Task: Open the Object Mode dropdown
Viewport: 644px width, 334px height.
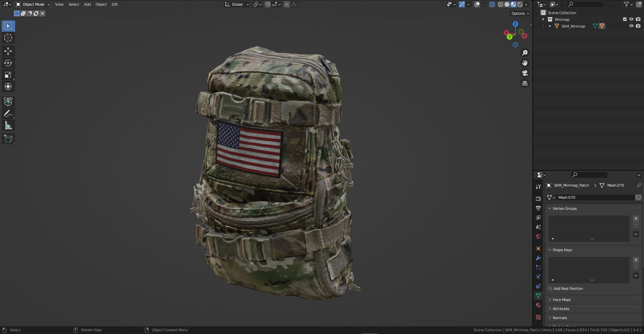Action: coord(33,4)
